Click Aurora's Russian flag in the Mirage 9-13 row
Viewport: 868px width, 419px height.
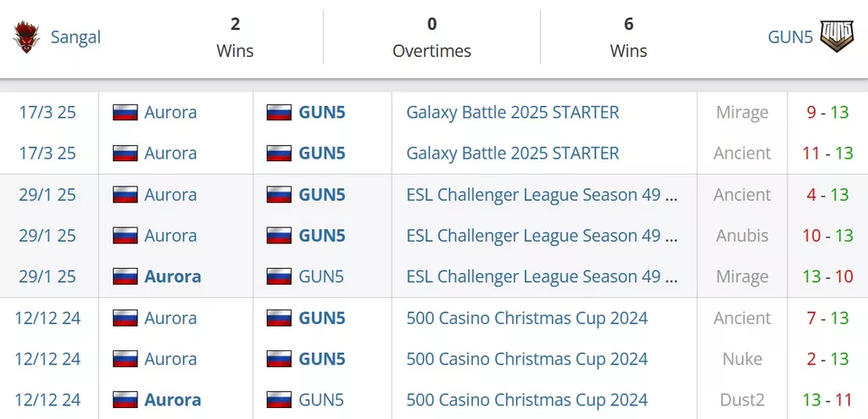point(125,113)
